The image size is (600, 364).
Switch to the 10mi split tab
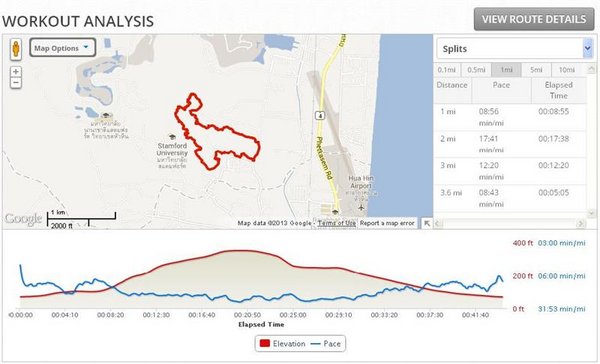[567, 70]
